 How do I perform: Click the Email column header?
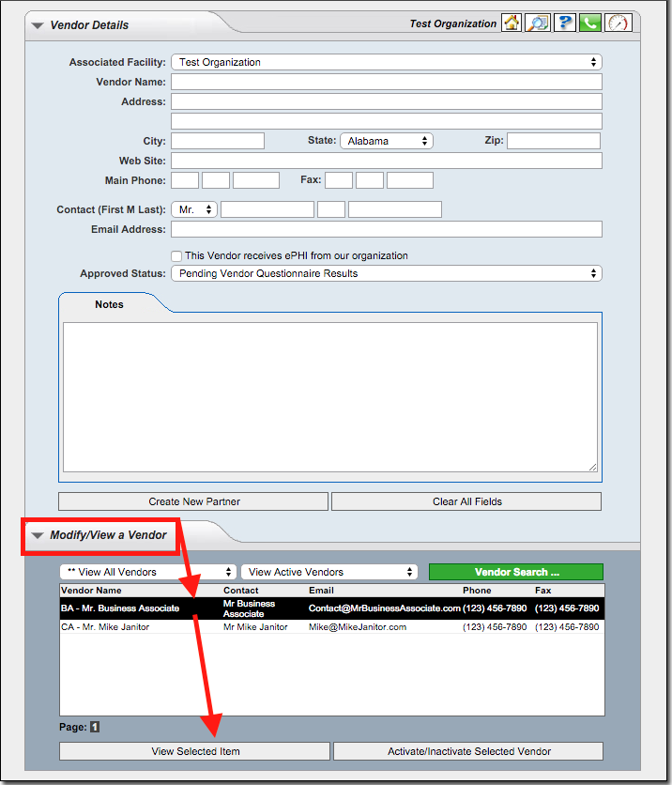click(x=321, y=591)
